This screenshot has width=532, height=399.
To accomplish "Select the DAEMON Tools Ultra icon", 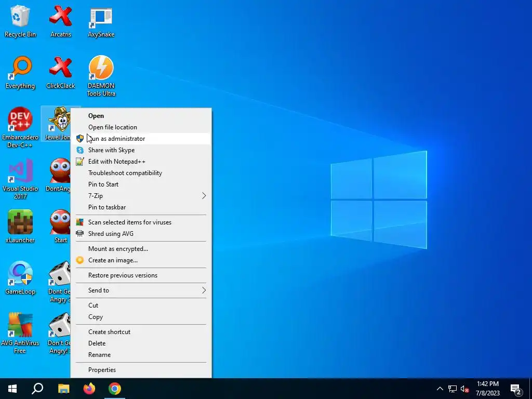I will click(x=101, y=76).
